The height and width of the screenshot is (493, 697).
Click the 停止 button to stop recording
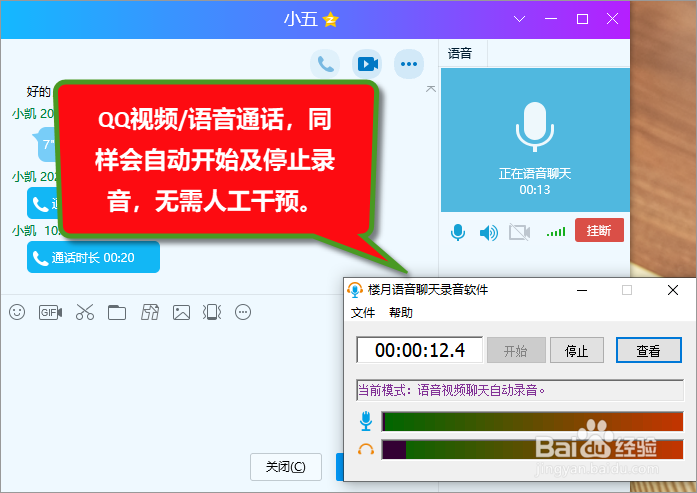577,351
